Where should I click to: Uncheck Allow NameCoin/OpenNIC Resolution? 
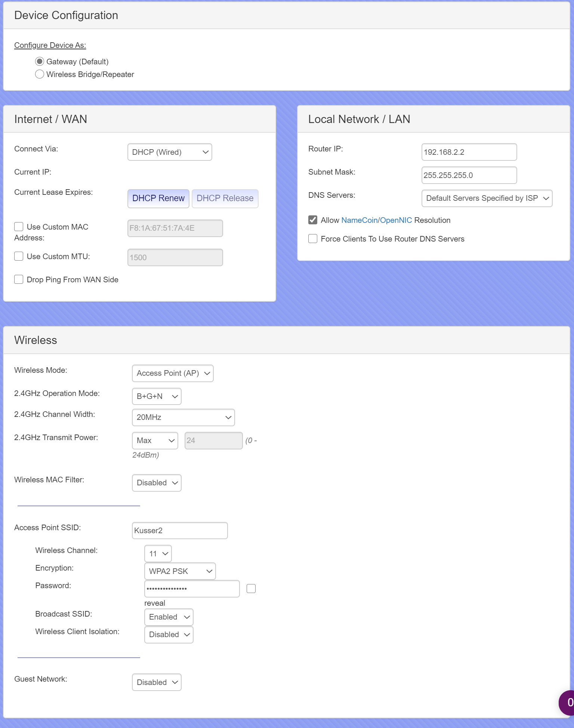click(313, 220)
